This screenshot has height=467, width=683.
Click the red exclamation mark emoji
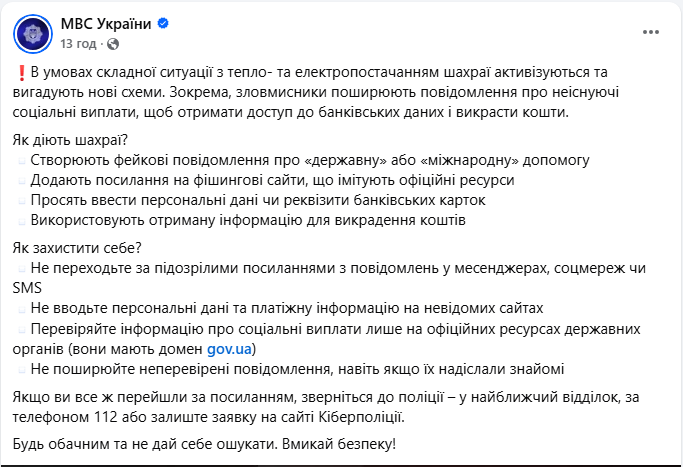(x=21, y=75)
